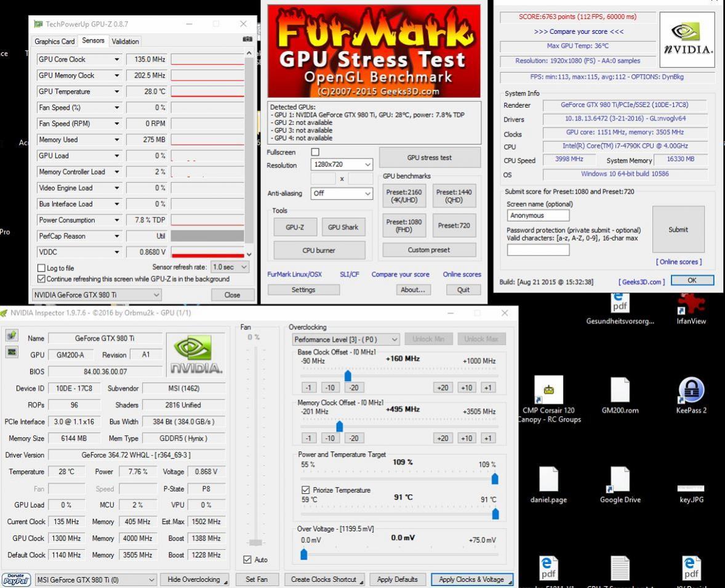The height and width of the screenshot is (588, 725).
Task: Enable FurMark Fullscreen checkbox
Action: [x=315, y=152]
